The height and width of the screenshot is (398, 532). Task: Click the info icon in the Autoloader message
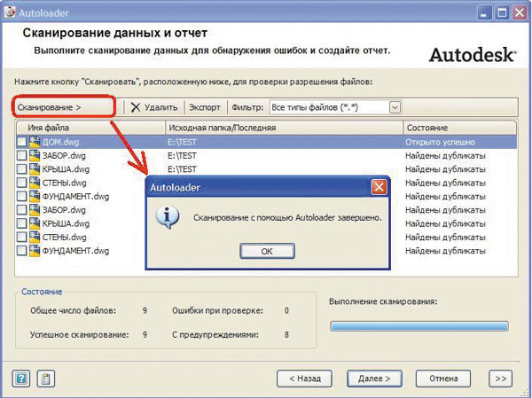168,217
